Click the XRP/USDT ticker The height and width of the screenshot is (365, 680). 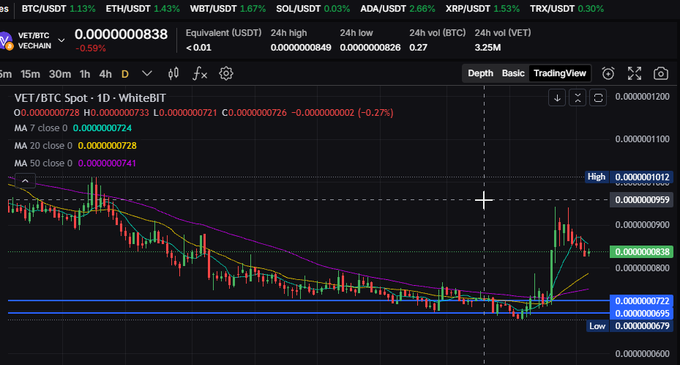482,9
